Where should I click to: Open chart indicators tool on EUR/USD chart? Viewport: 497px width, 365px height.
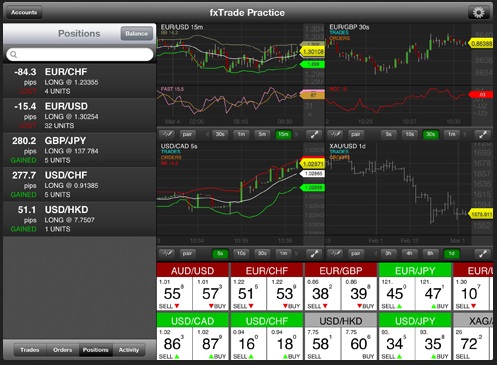pos(167,134)
